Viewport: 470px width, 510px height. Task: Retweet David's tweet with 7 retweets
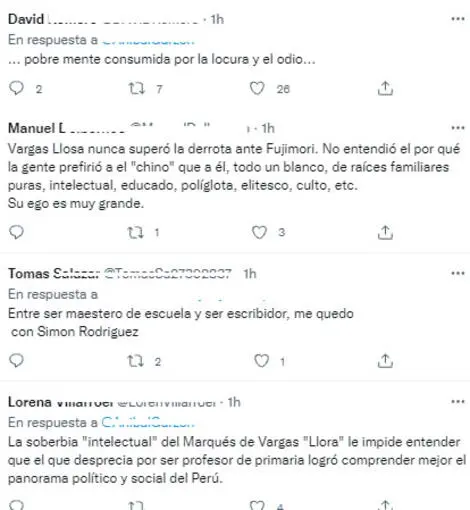tap(137, 89)
